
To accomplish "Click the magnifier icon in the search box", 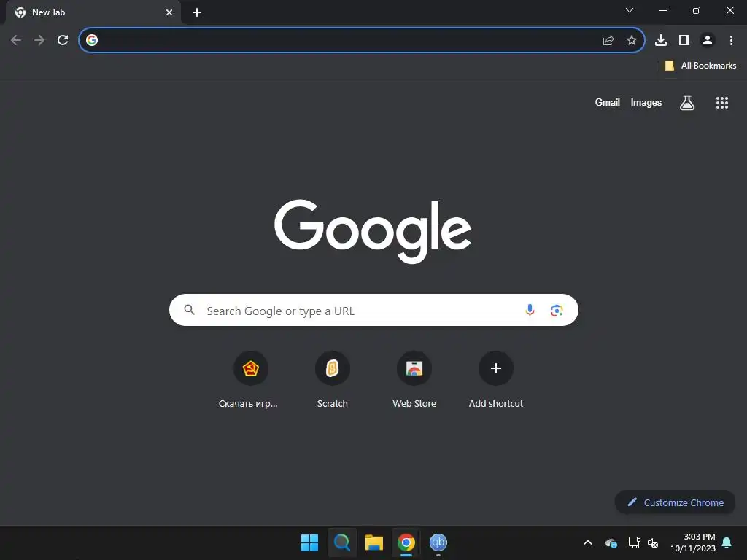I will click(x=189, y=310).
